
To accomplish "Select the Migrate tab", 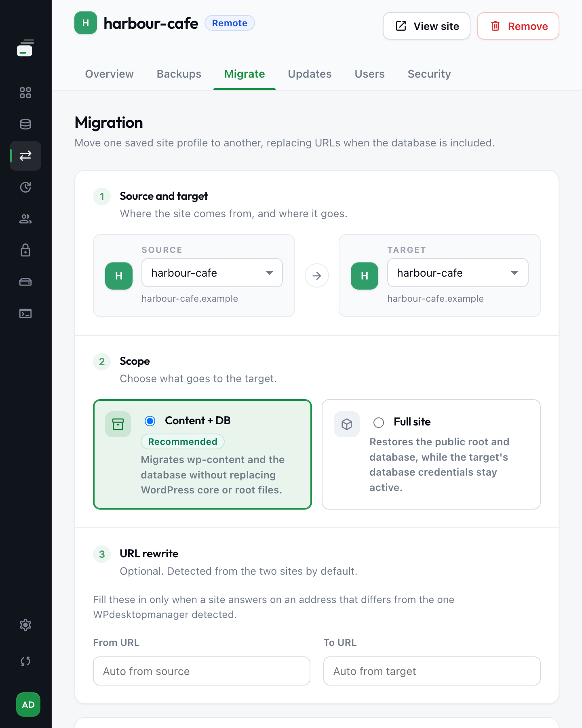I will (245, 74).
